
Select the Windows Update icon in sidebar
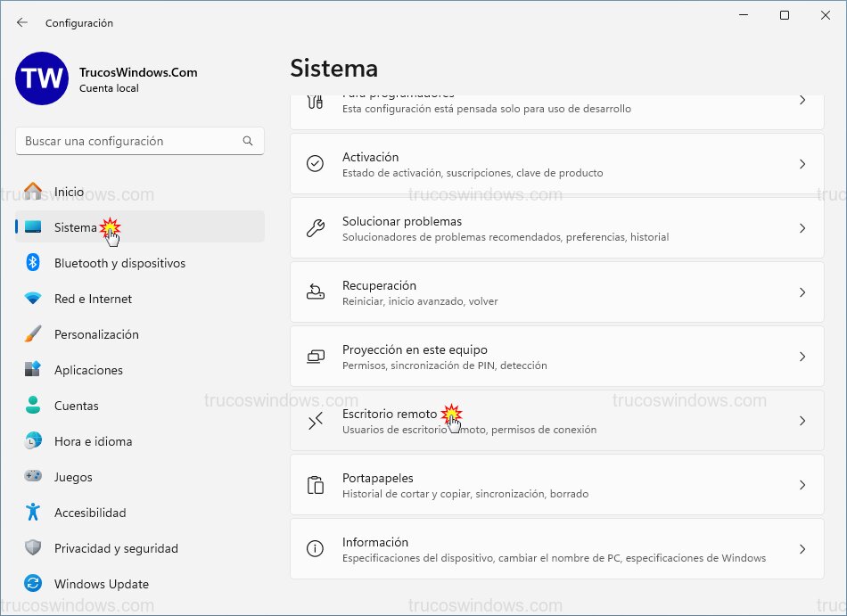(33, 584)
